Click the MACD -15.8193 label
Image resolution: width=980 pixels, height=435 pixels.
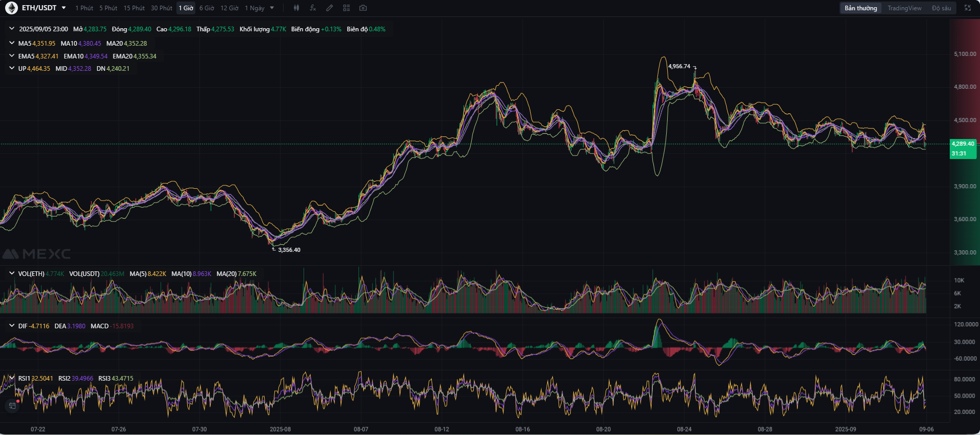click(x=112, y=326)
